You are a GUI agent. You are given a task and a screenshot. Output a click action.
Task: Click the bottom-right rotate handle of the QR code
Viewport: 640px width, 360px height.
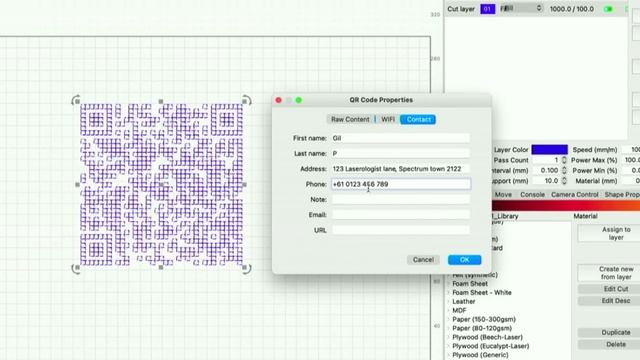click(247, 268)
